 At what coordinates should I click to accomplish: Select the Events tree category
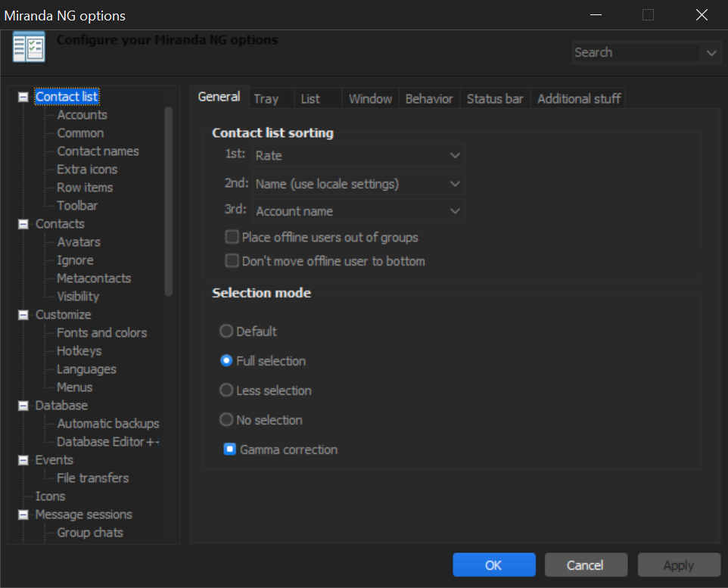(x=54, y=460)
